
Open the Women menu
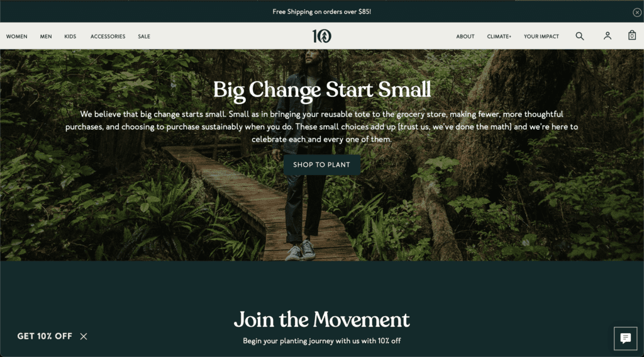[x=17, y=37]
